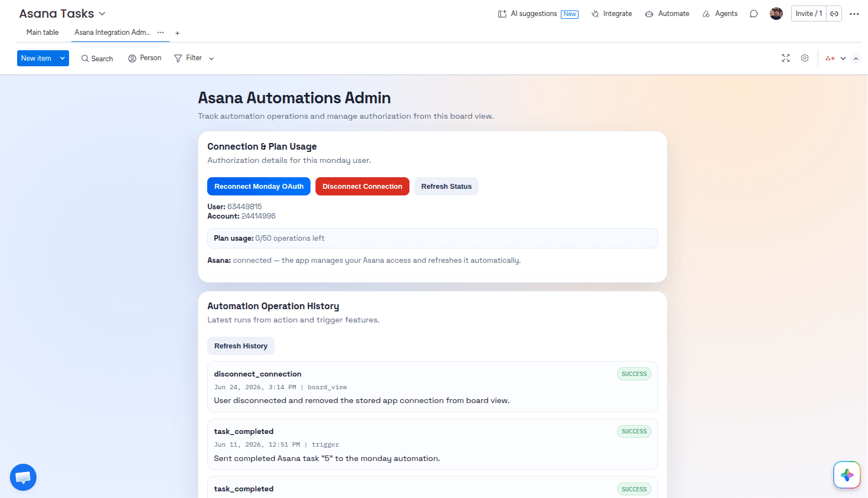Expand chevron next to apps icon
This screenshot has width=868, height=498.
(x=843, y=58)
